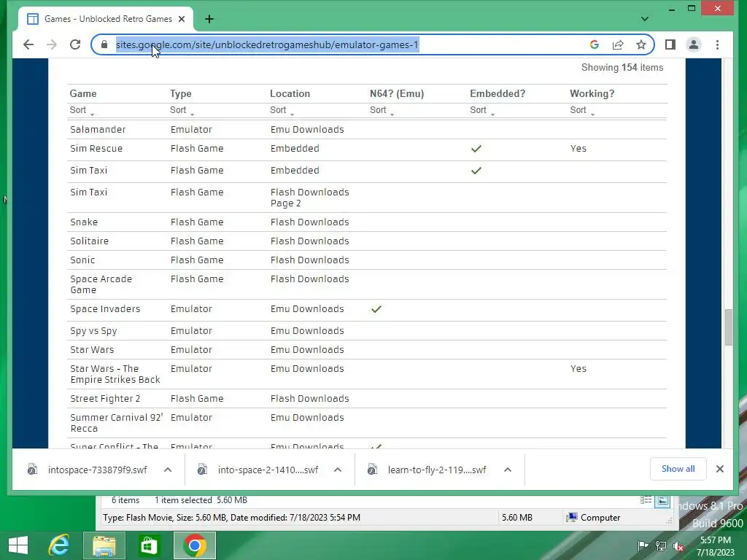
Task: Click the Solitaire game row
Action: tap(367, 241)
